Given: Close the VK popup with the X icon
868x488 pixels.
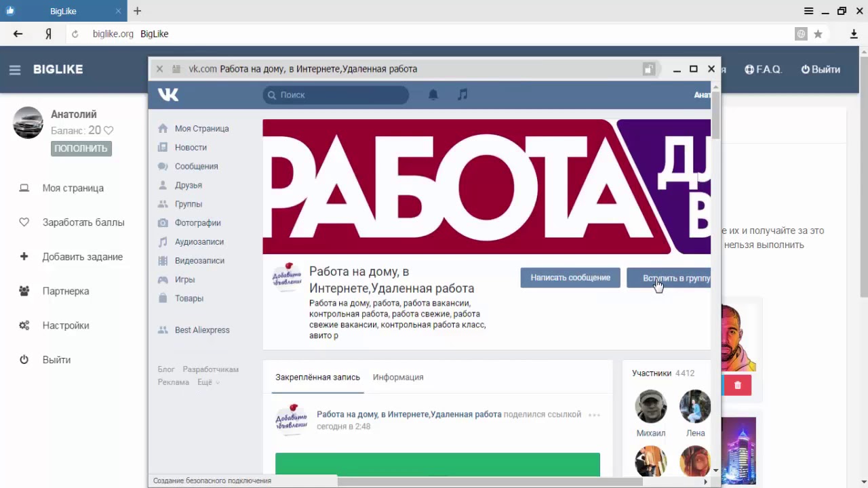Looking at the screenshot, I should (159, 69).
